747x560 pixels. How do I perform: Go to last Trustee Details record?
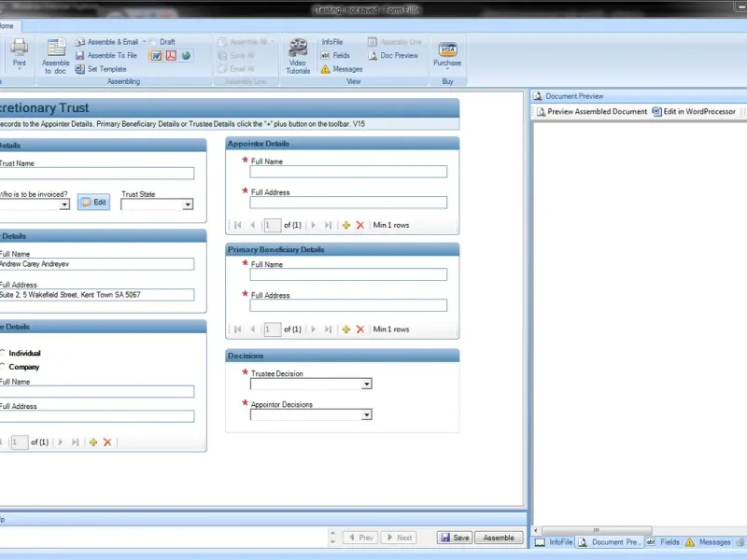click(75, 442)
